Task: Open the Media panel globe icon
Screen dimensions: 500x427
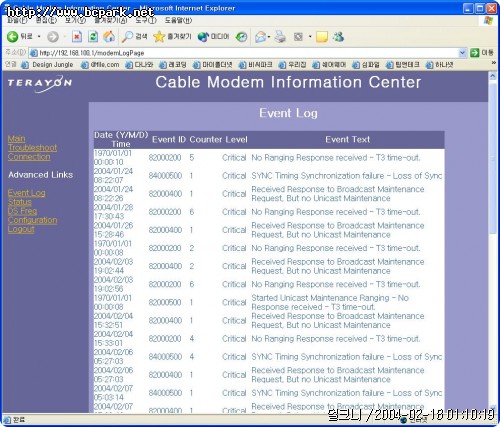Action: click(214, 37)
